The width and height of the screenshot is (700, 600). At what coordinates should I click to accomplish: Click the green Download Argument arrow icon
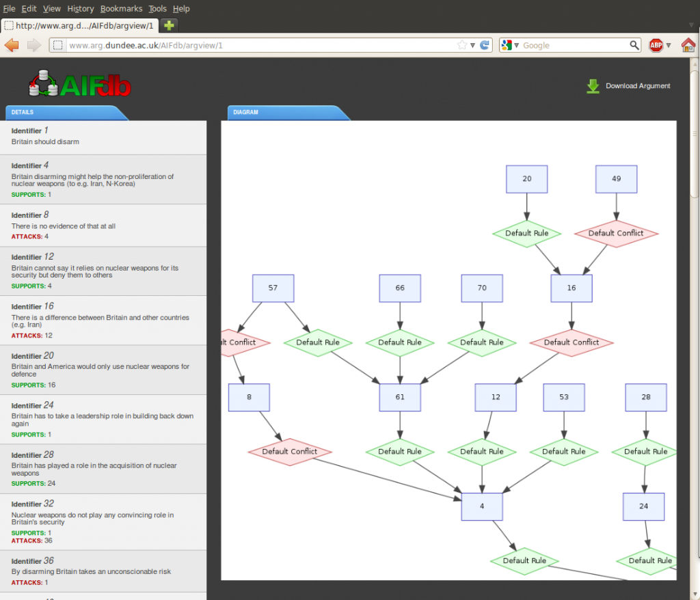click(x=593, y=86)
